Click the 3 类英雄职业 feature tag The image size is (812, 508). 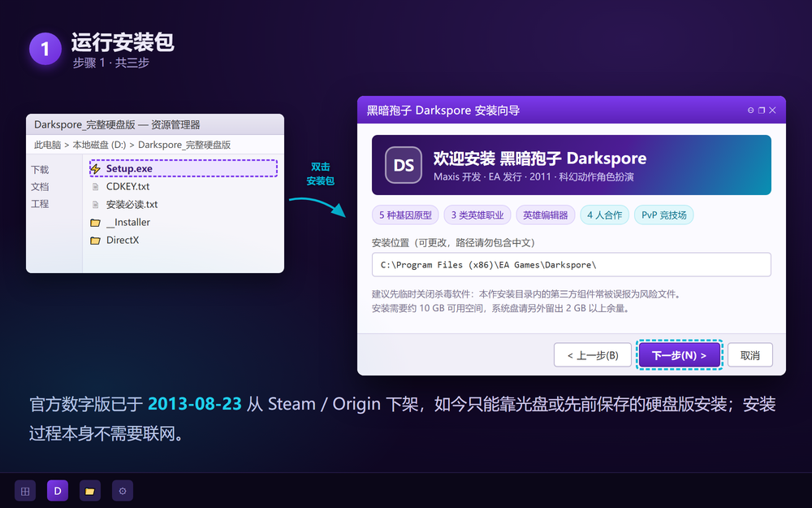pos(477,215)
